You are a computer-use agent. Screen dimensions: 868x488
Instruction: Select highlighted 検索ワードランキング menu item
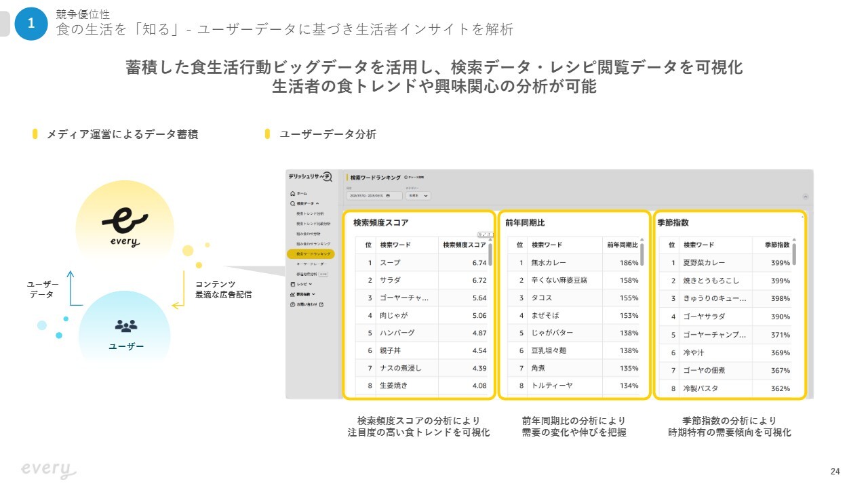[311, 254]
